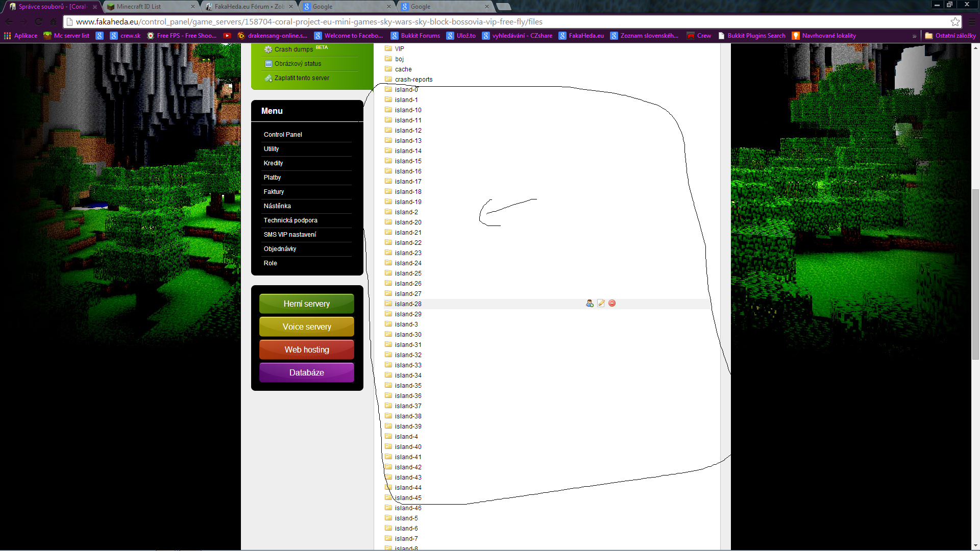This screenshot has height=551, width=980.
Task: Click the Zaplatit tento server link
Action: 302,78
